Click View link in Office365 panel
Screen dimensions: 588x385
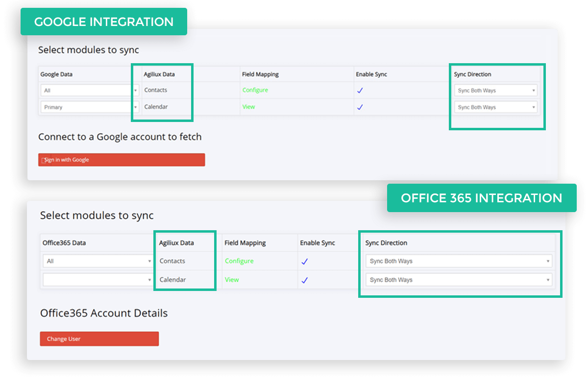click(232, 280)
